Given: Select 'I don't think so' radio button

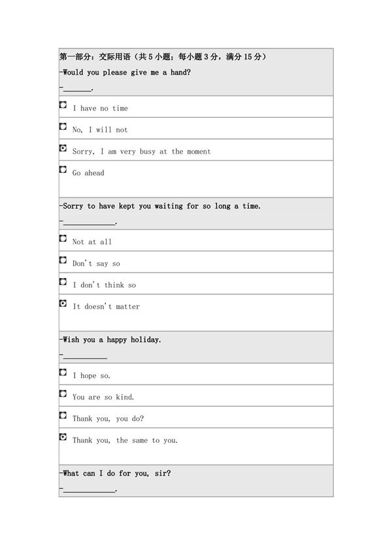Looking at the screenshot, I should coord(63,282).
